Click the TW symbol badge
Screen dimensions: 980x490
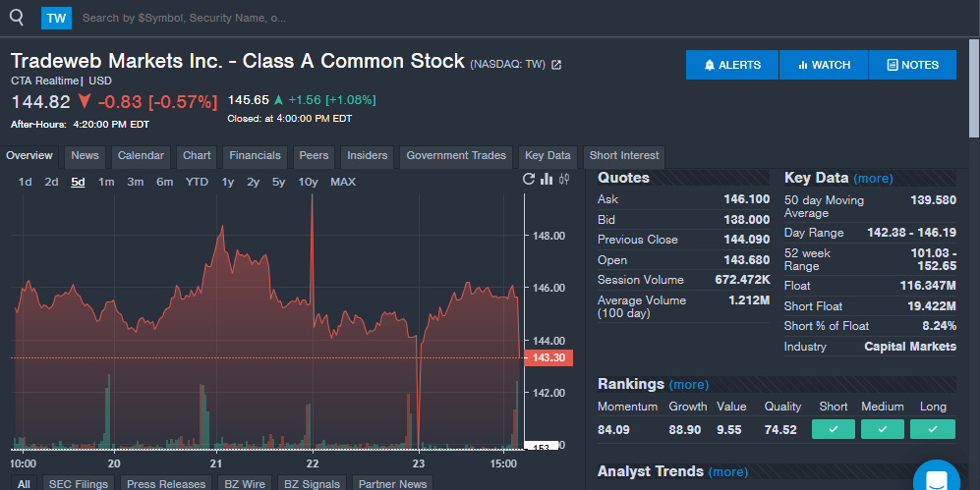point(56,18)
